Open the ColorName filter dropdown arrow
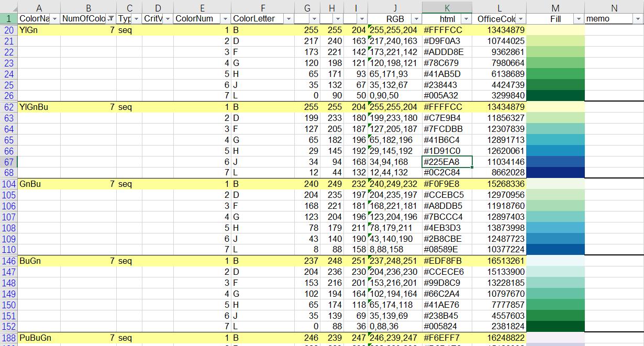The image size is (644, 346). coord(54,19)
